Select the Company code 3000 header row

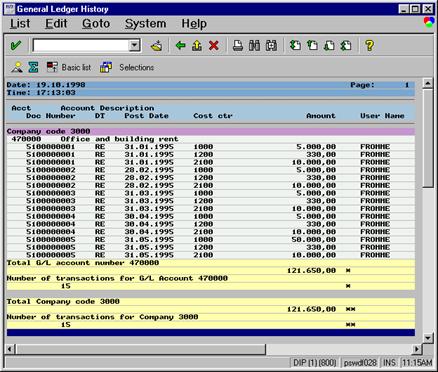[x=211, y=131]
